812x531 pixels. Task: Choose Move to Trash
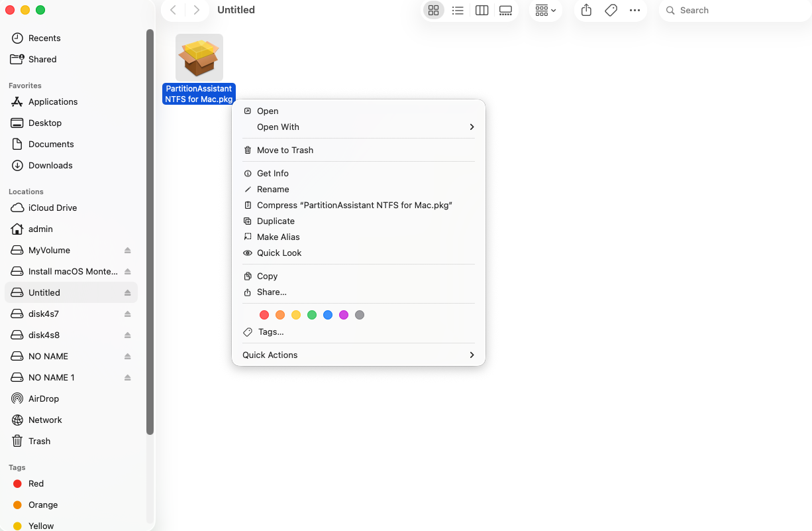point(358,150)
